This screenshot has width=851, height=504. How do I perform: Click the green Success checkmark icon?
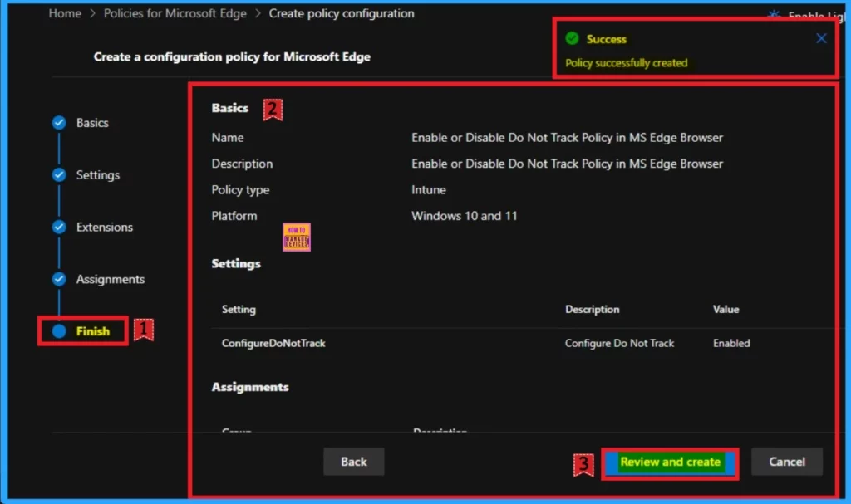[572, 38]
